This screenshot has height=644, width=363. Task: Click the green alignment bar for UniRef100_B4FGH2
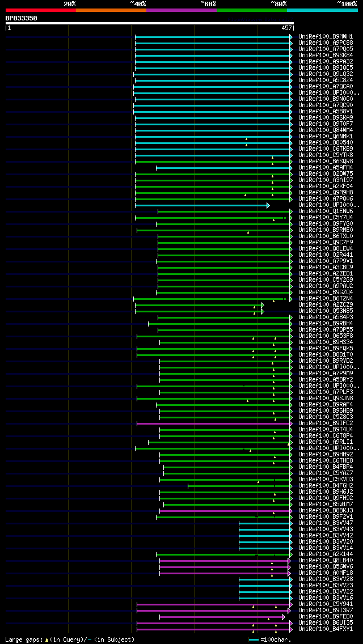tap(240, 486)
